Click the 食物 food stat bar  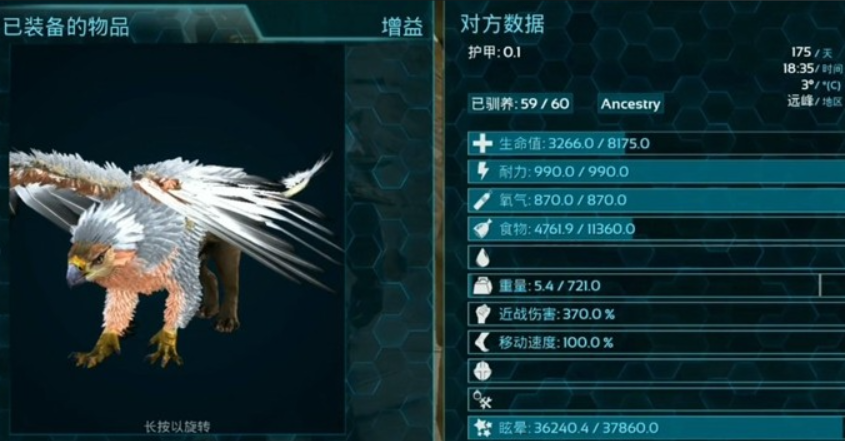[x=656, y=229]
